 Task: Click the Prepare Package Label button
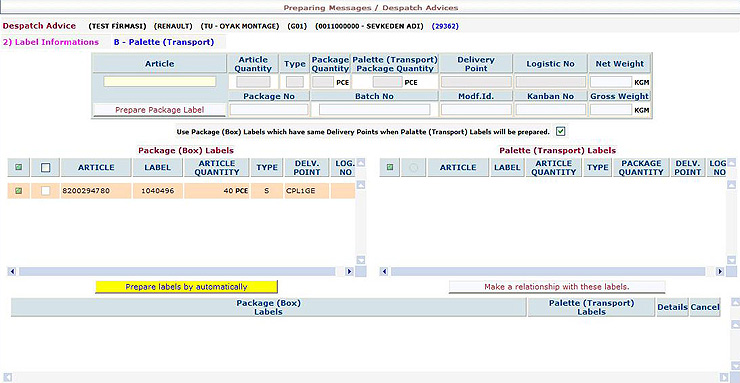160,110
